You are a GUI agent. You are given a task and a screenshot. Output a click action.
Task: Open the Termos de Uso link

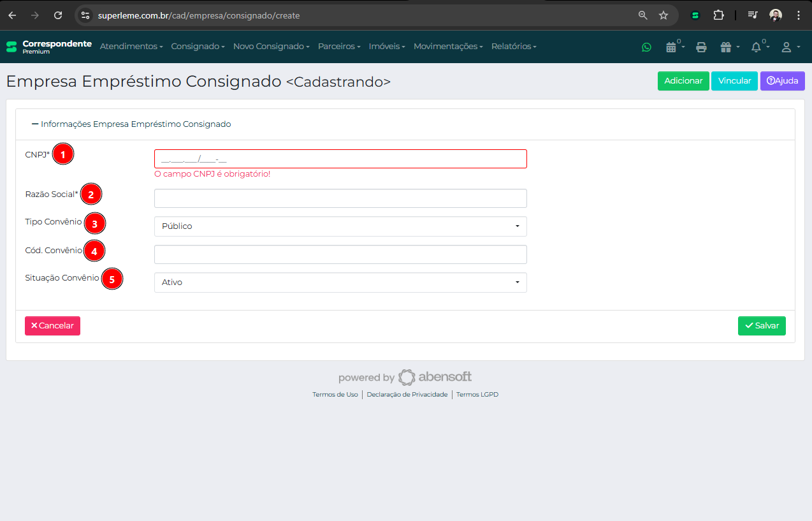coord(335,395)
